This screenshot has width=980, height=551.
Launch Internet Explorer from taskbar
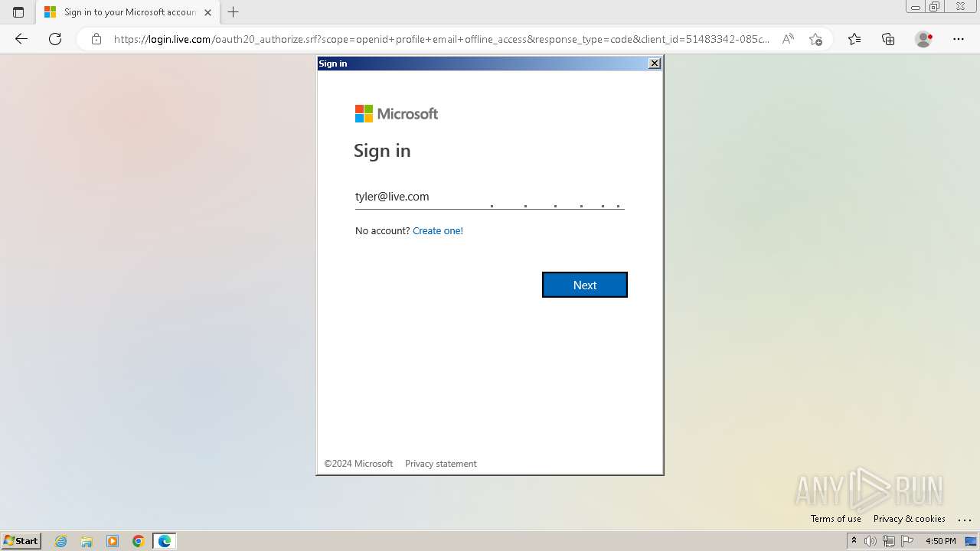[61, 541]
